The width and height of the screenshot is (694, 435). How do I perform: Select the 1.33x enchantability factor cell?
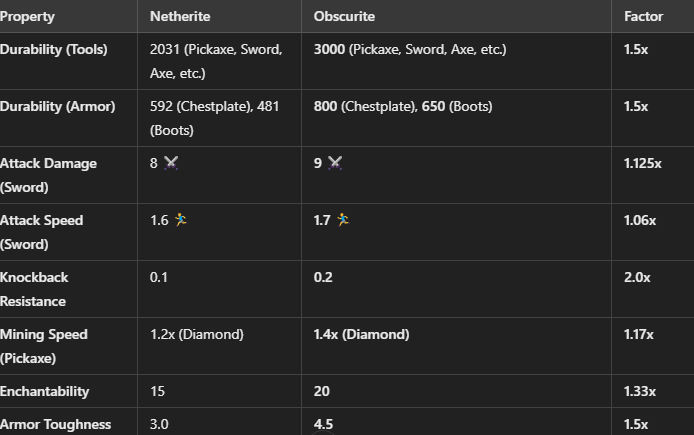[642, 391]
